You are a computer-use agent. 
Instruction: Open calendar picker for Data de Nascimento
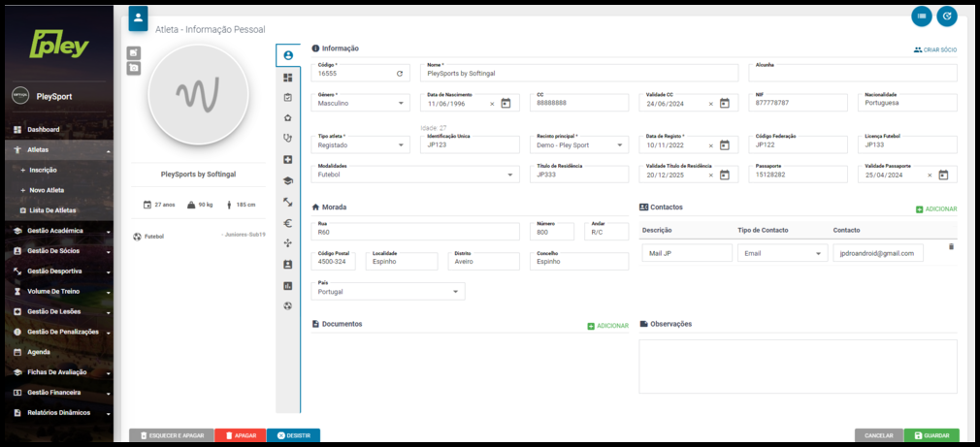pos(506,103)
